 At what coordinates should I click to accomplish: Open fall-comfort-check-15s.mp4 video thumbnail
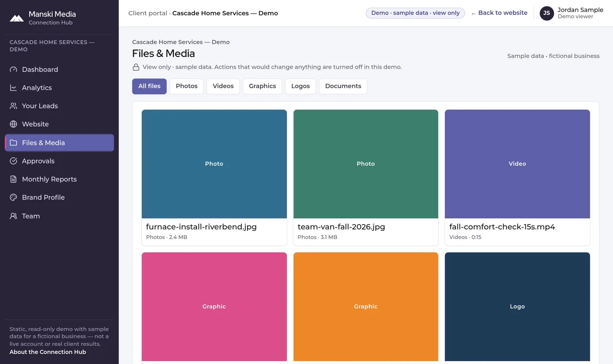[x=517, y=164]
